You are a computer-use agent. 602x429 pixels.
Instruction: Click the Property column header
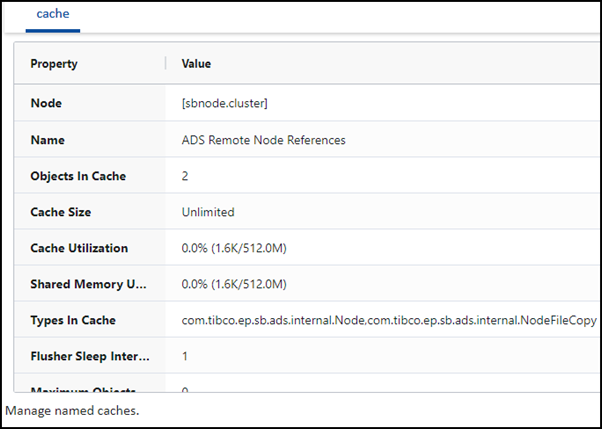coord(54,64)
